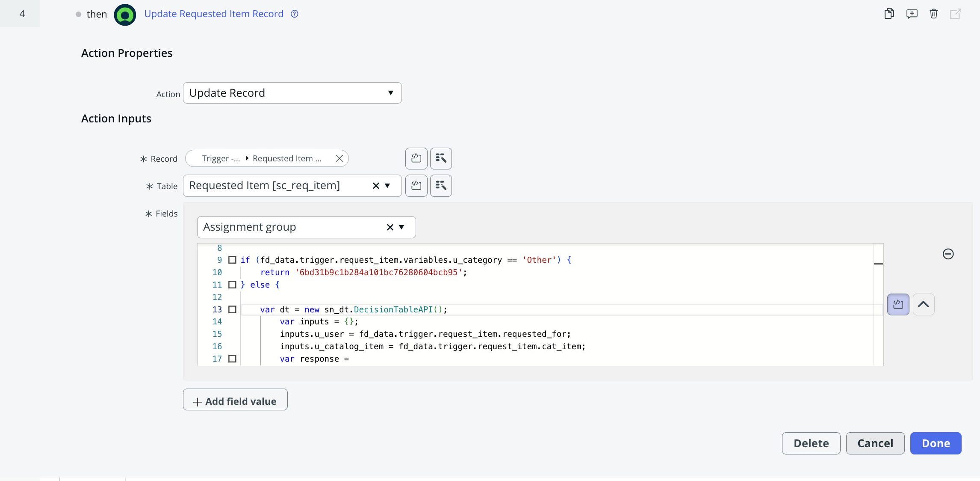980x481 pixels.
Task: Open the Action dropdown showing Update Record
Action: 292,93
